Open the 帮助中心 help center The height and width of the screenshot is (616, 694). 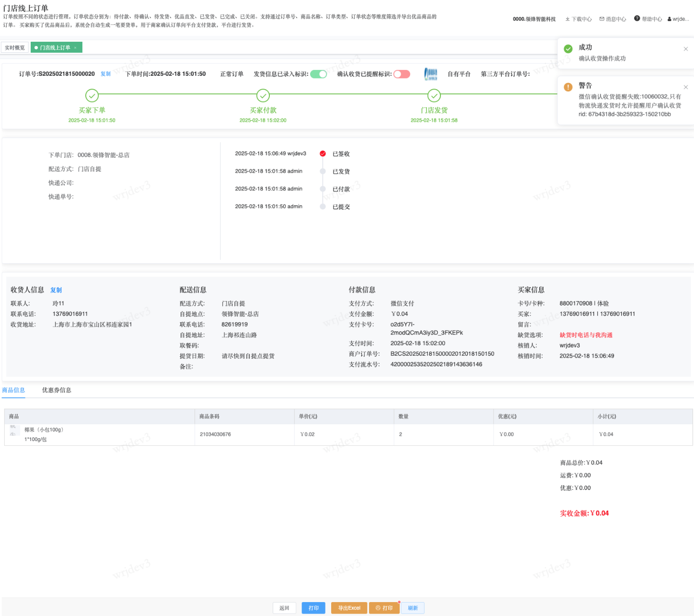648,19
